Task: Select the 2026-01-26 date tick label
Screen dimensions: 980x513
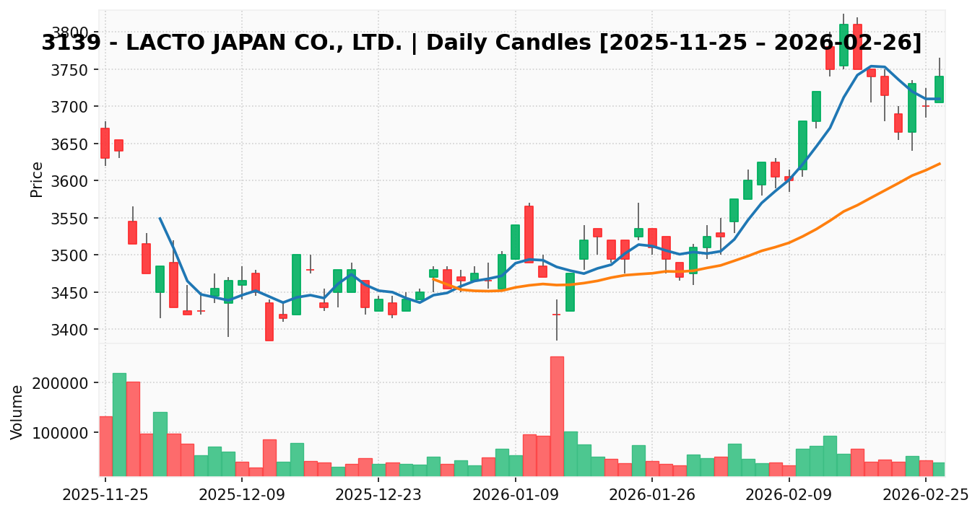Action: 652,495
